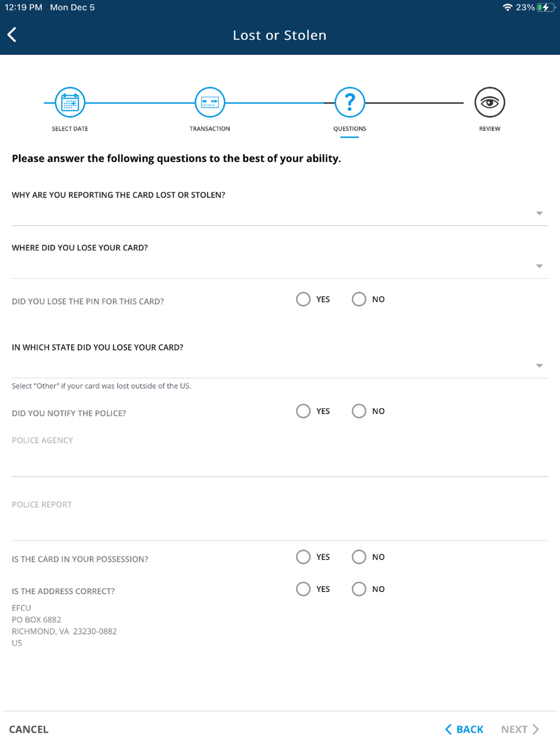This screenshot has height=747, width=560.
Task: Tap the Wi-Fi status icon
Action: 507,7
